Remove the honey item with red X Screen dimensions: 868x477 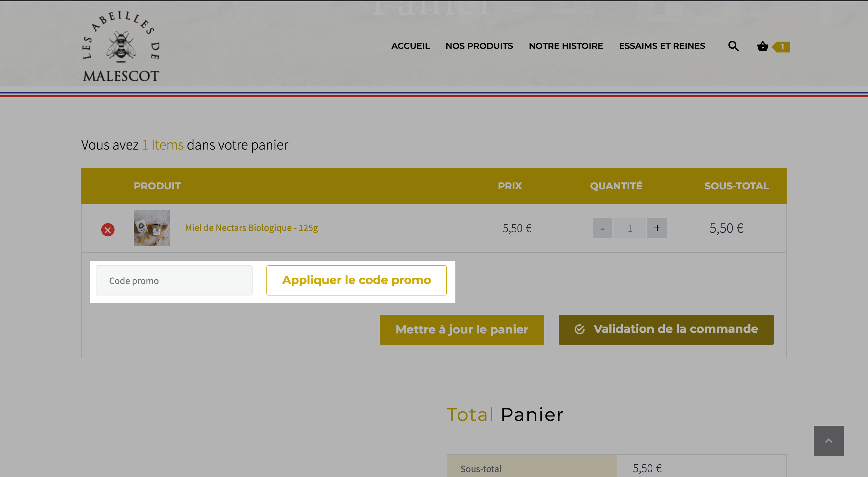pos(108,230)
